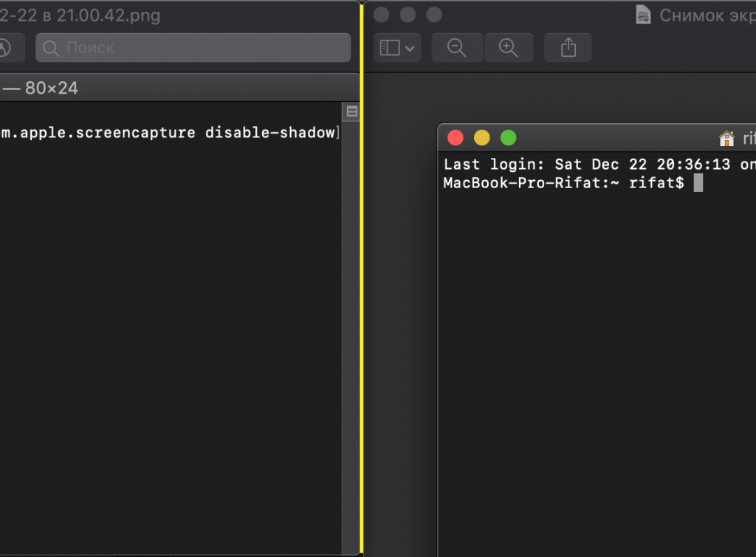756x557 pixels.
Task: Open the share menu in Preview toolbar
Action: (568, 48)
